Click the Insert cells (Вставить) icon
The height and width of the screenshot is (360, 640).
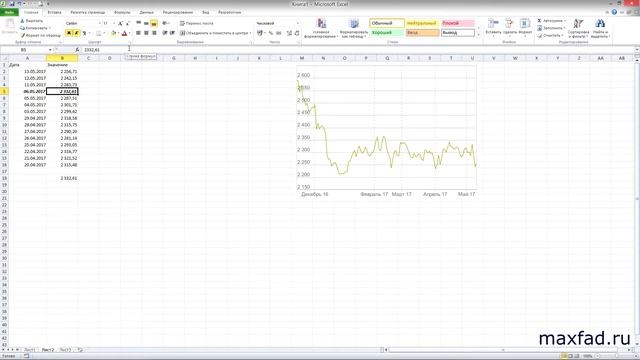point(493,24)
